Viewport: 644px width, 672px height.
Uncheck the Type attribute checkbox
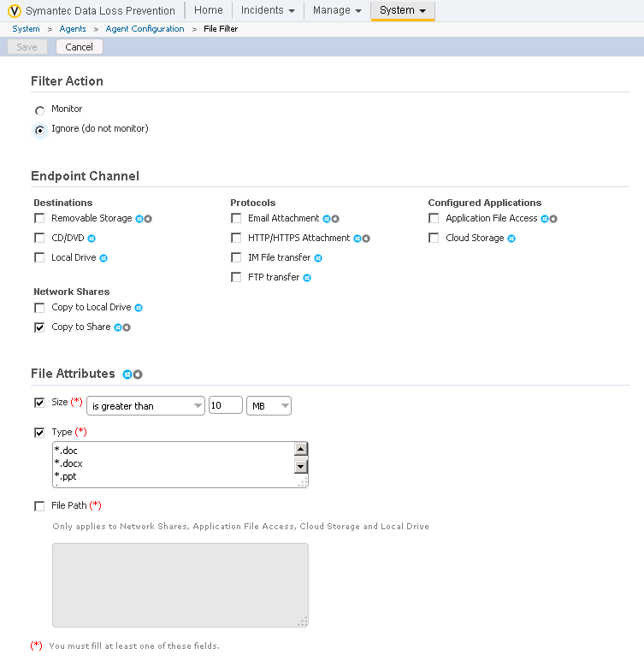tap(39, 433)
